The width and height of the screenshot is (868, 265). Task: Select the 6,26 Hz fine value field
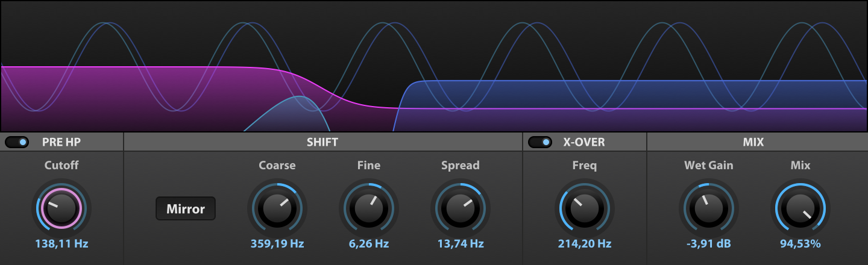369,244
